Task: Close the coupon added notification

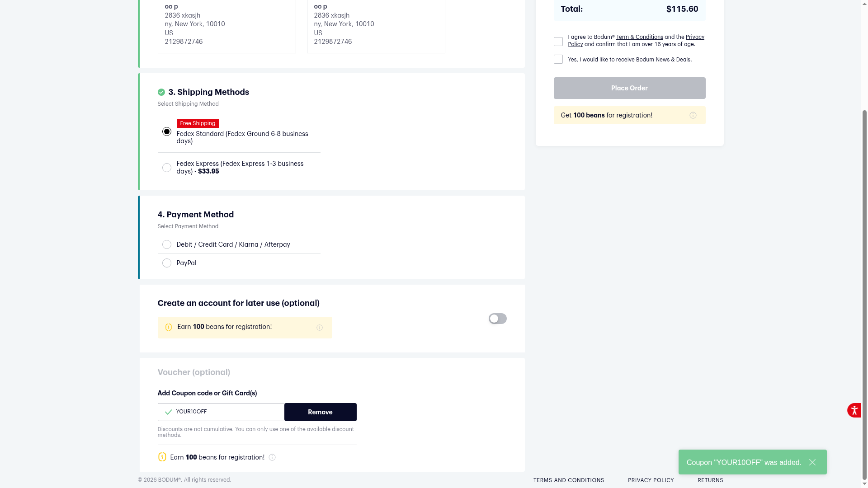Action: 812,462
